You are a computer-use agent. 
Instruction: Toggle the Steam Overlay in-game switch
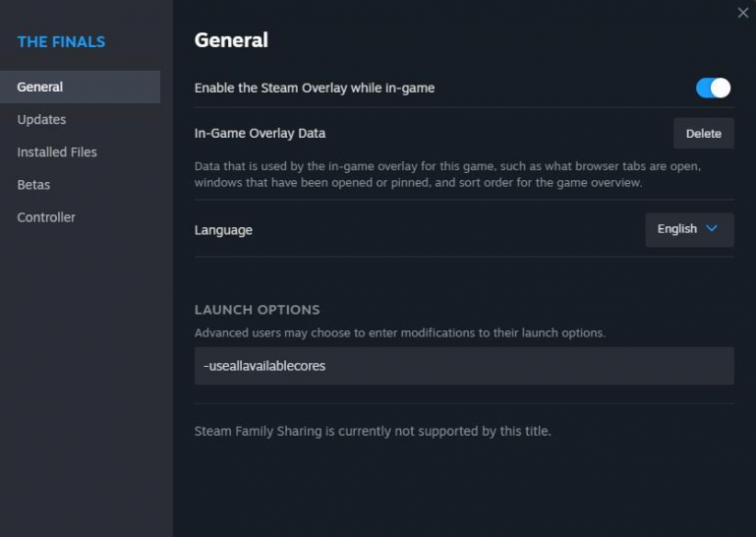pyautogui.click(x=713, y=88)
